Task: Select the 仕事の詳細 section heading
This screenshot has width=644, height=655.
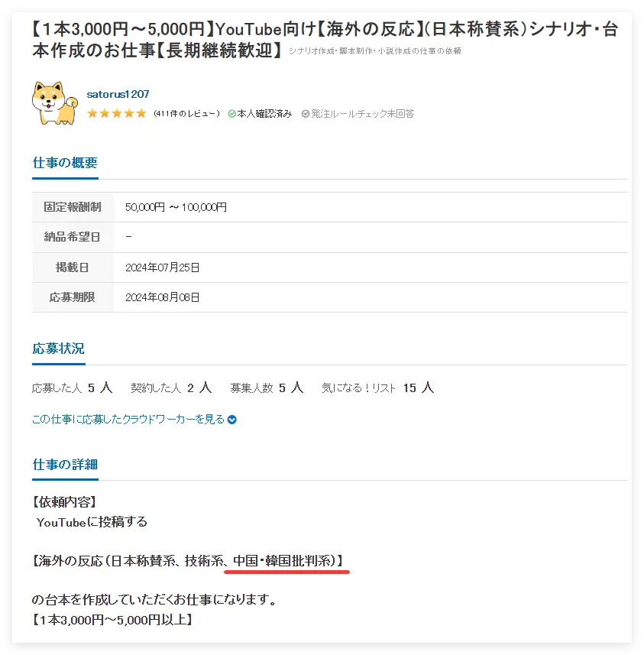Action: coord(65,465)
